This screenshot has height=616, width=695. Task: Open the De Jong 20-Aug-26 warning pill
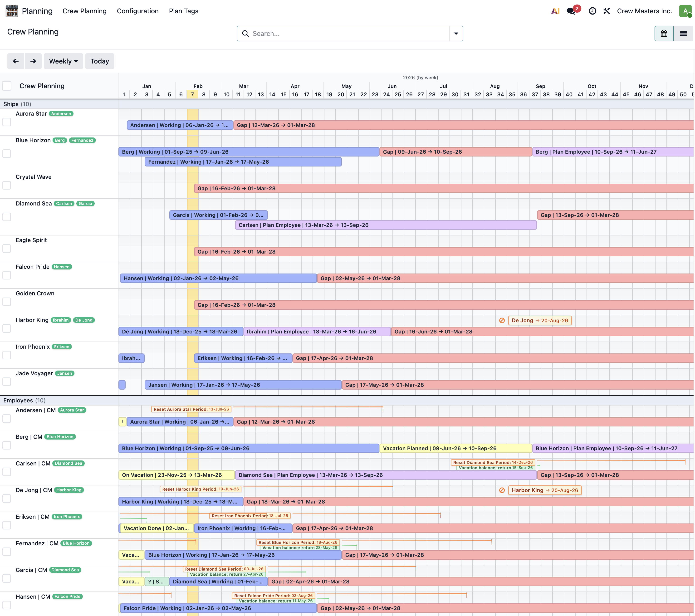click(540, 321)
